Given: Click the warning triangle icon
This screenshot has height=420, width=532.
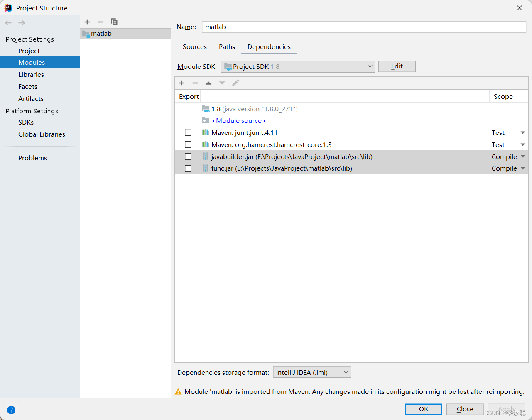Looking at the screenshot, I should coord(178,392).
